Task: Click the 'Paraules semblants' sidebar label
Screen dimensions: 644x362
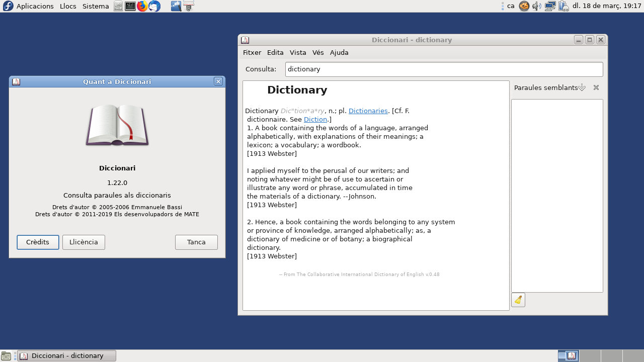Action: 546,87
